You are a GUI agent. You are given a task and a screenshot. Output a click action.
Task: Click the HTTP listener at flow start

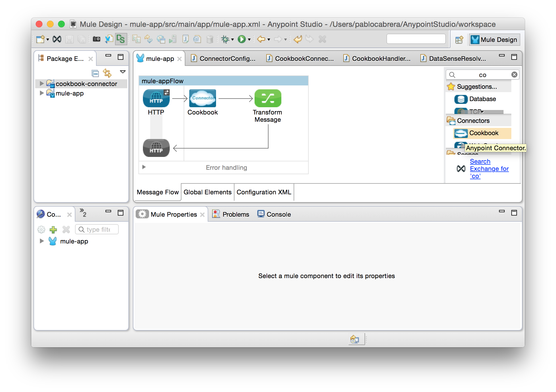156,98
